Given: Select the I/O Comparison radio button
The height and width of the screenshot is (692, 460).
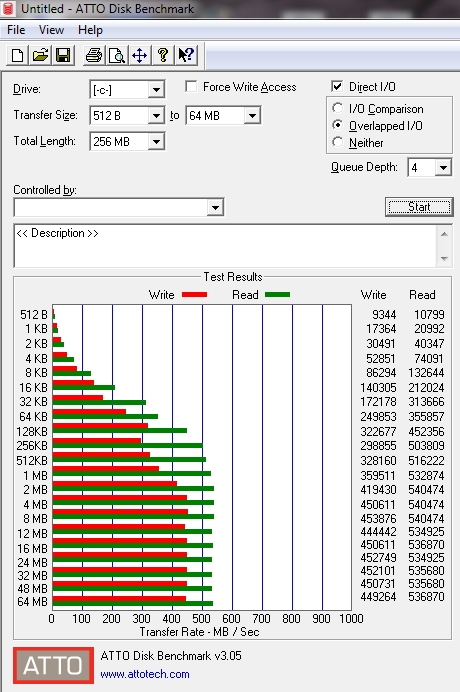Looking at the screenshot, I should pos(338,108).
